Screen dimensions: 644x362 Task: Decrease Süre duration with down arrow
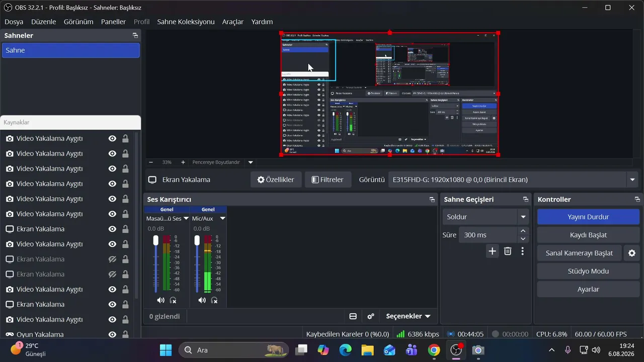point(523,239)
